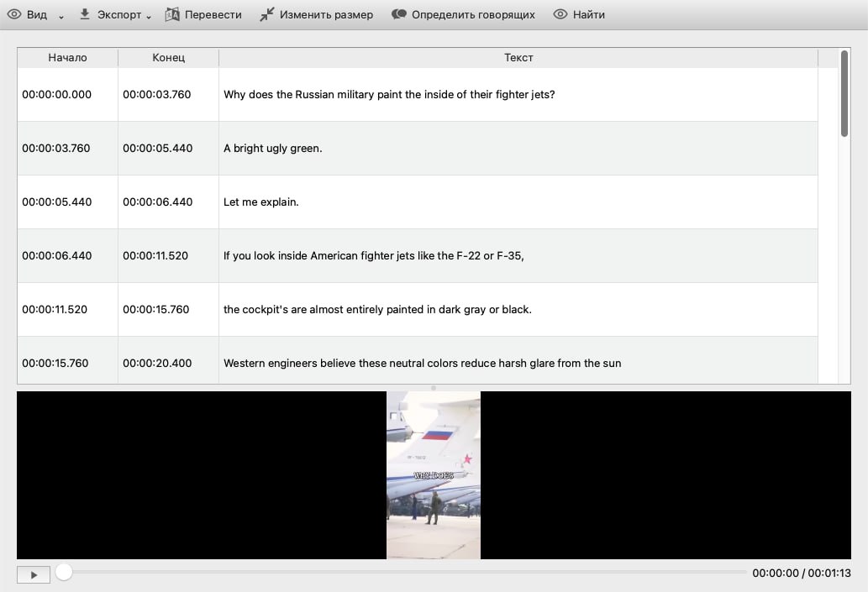This screenshot has height=592, width=868.
Task: Select the line "Why does the Russian military paint..."
Action: [x=389, y=95]
